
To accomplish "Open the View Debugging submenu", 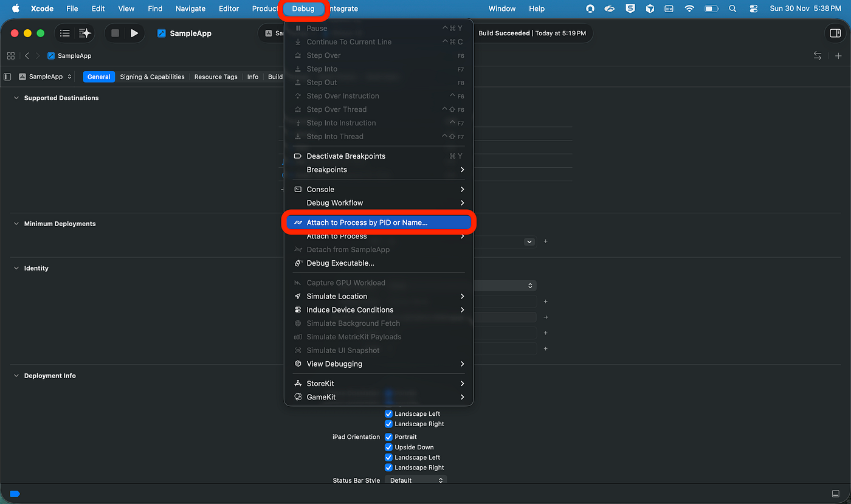I will pos(379,364).
